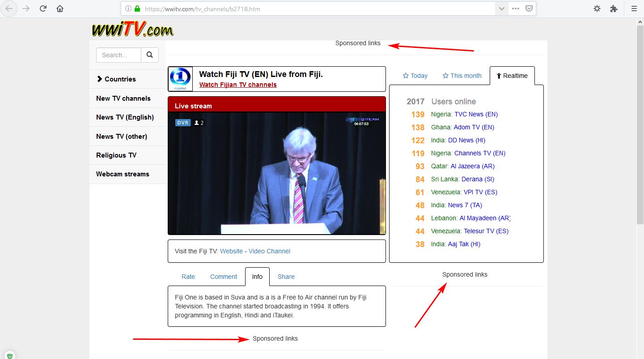Click the search magnifier icon in the sidebar
Screen dimensions: 644x359
pos(150,55)
